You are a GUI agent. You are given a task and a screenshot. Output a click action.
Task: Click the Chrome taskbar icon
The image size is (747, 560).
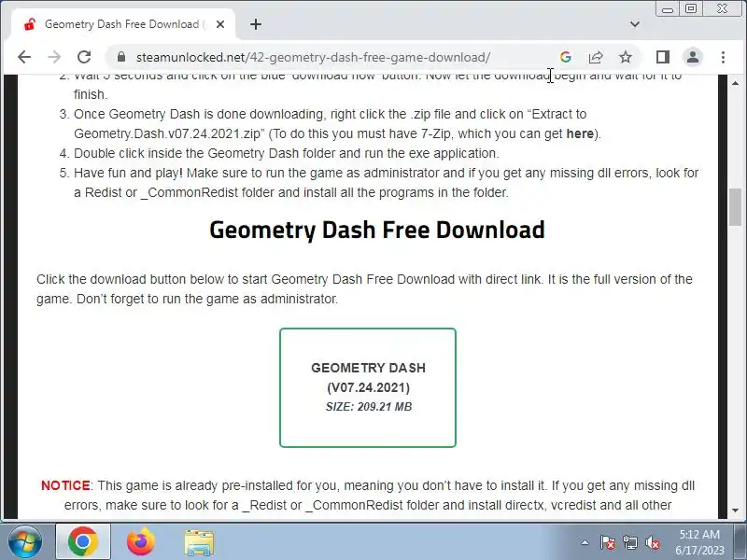tap(83, 541)
